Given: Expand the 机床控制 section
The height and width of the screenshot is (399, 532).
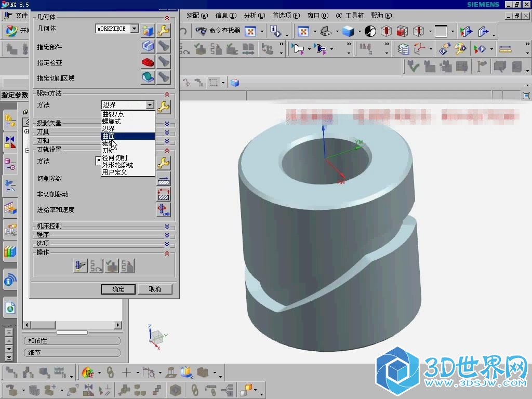Looking at the screenshot, I should pyautogui.click(x=166, y=227).
